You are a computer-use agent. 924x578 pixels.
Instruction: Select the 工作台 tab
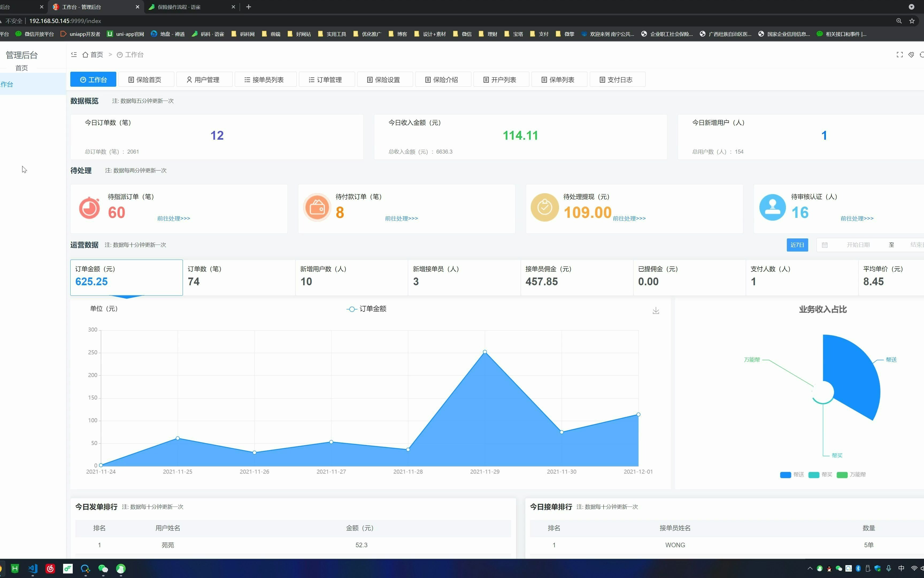pos(94,79)
